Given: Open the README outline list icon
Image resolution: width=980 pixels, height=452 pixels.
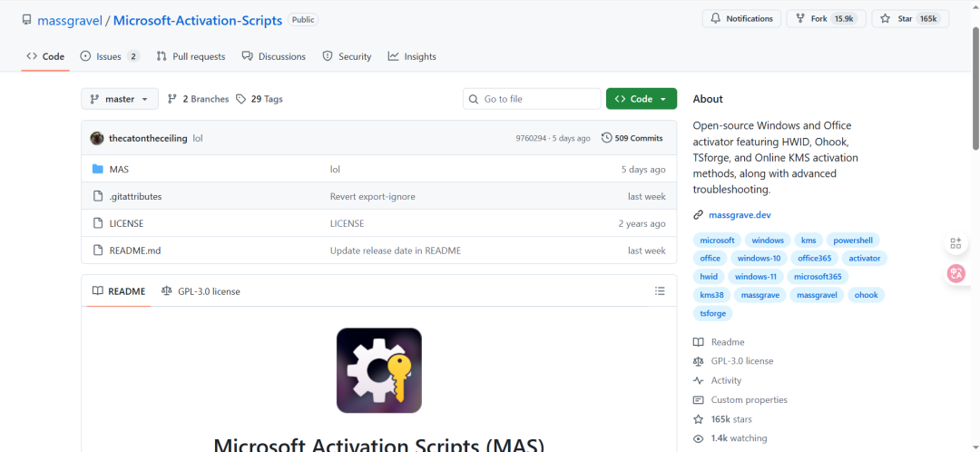Looking at the screenshot, I should (660, 290).
